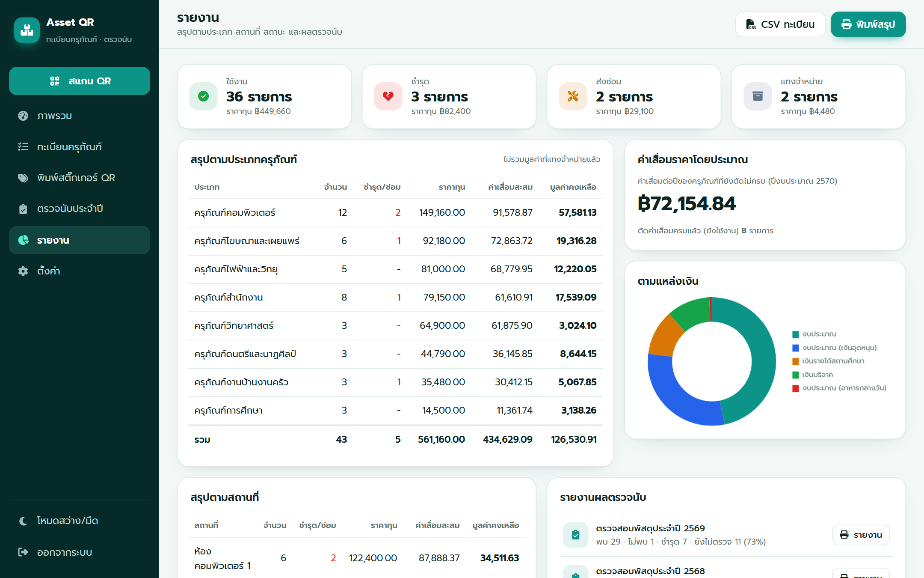Click the ครุภัณฑ์ไฟฟ้าและวิทยุ row
Viewport: 924px width, 578px height.
click(395, 269)
